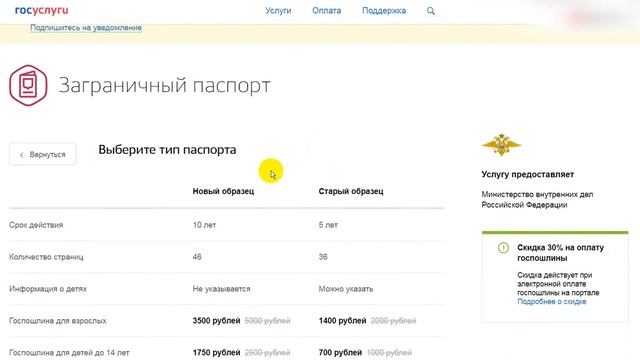
Task: Click the 1400 рублей price
Action: tap(342, 321)
